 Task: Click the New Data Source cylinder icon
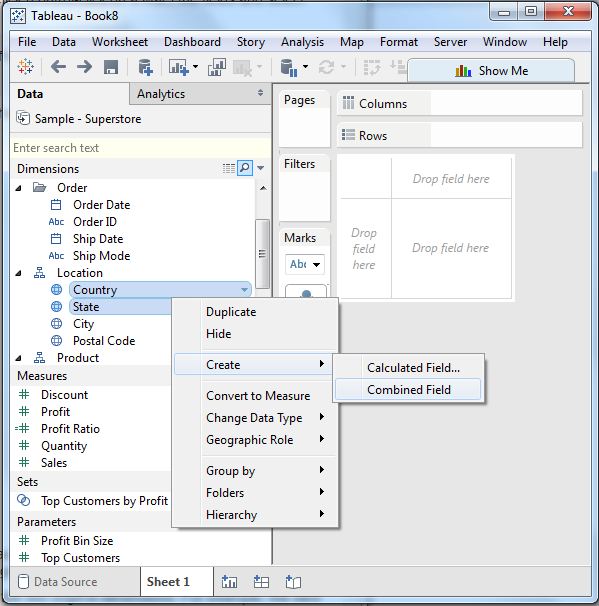click(145, 67)
